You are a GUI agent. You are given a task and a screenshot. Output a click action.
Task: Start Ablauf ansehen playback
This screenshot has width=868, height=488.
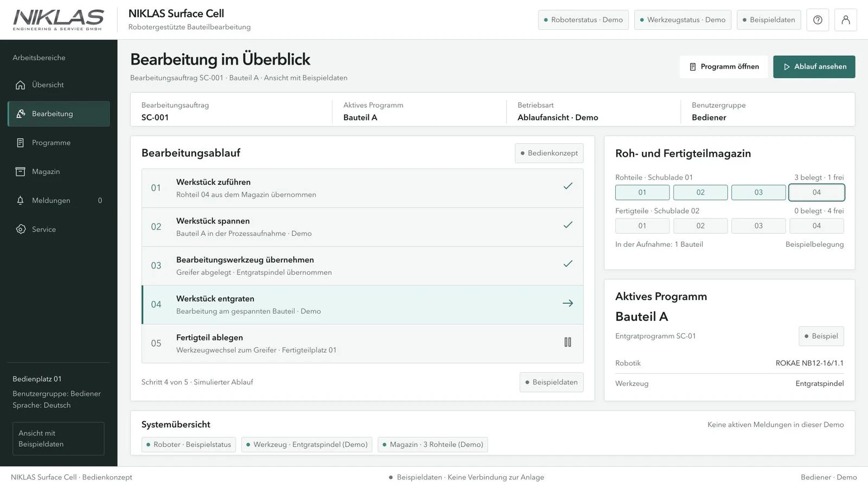click(x=814, y=67)
